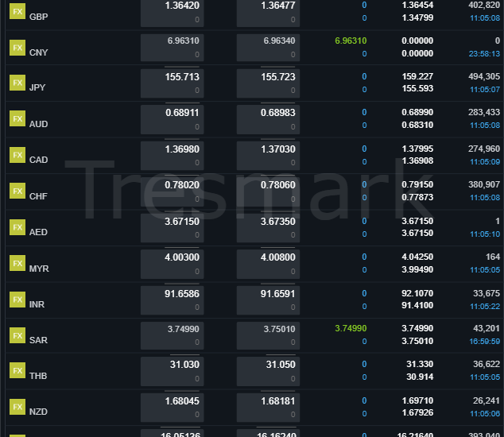This screenshot has width=504, height=437.
Task: Click the CAD bid price 1.36980
Action: click(x=182, y=149)
